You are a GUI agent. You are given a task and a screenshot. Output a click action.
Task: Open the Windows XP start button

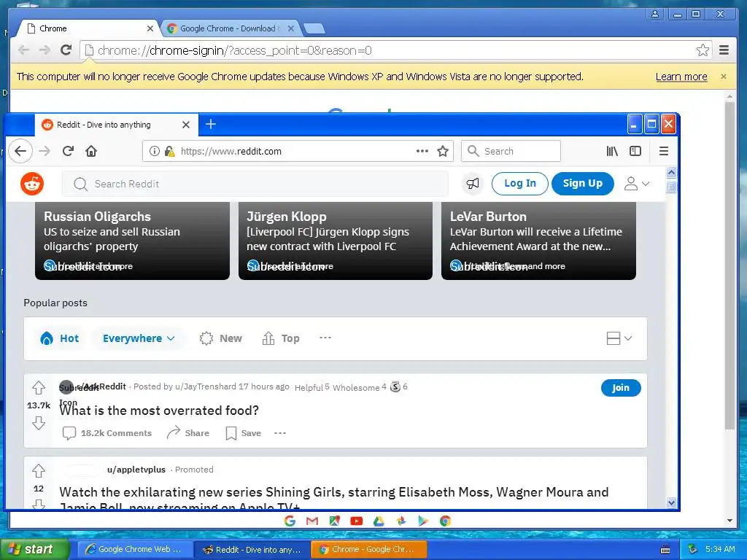(34, 549)
